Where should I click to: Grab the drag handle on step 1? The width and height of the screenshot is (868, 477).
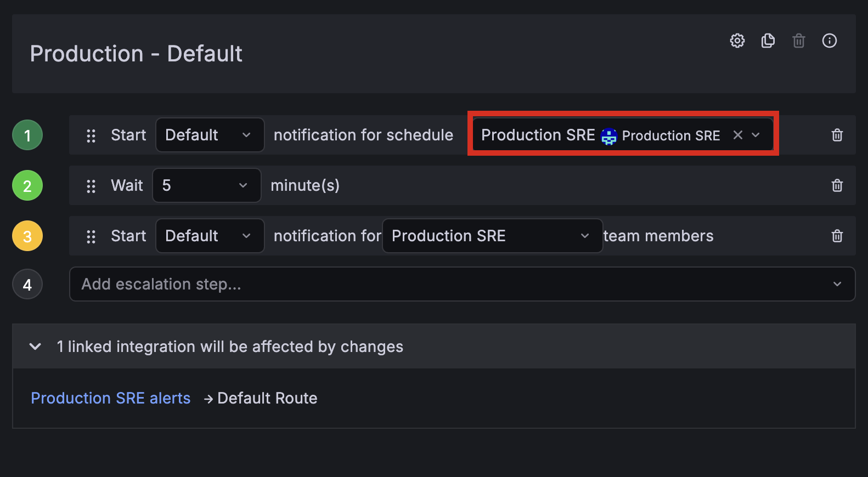click(91, 135)
